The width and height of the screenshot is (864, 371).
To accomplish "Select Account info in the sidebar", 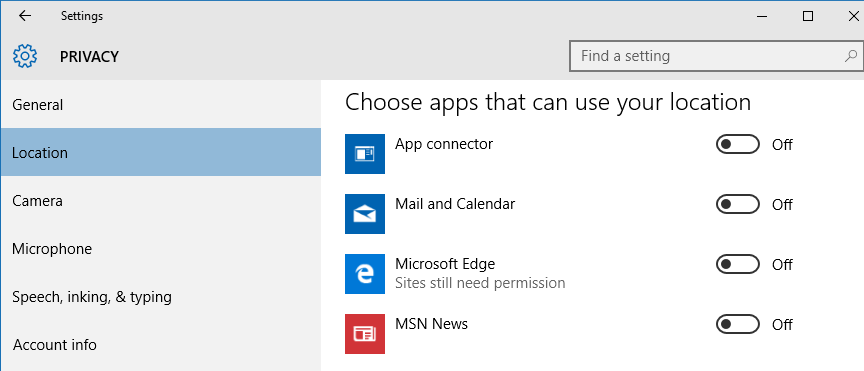I will pyautogui.click(x=160, y=345).
